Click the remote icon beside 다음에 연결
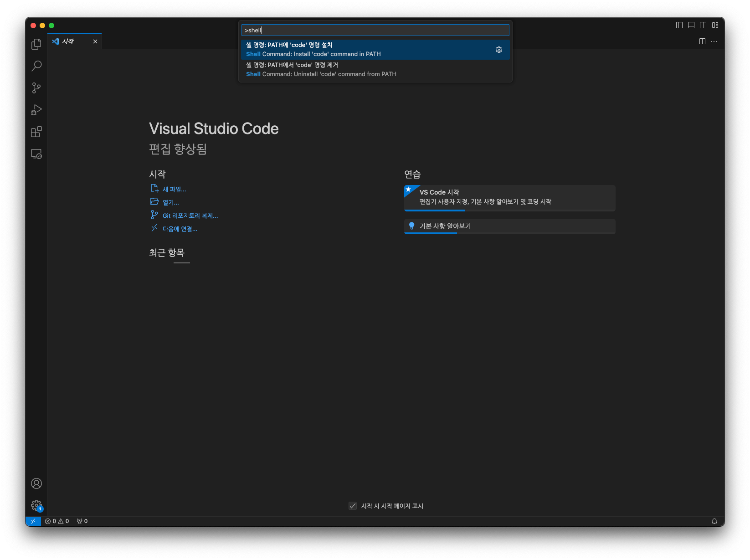 [154, 228]
